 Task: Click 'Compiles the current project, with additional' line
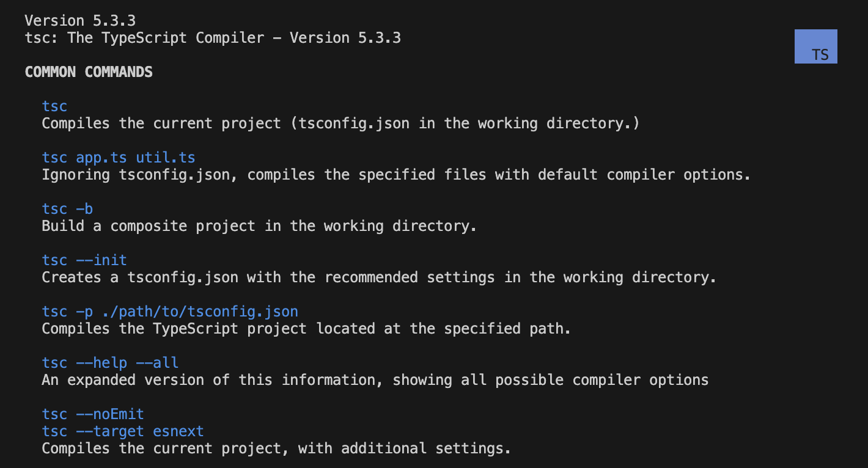tap(276, 448)
